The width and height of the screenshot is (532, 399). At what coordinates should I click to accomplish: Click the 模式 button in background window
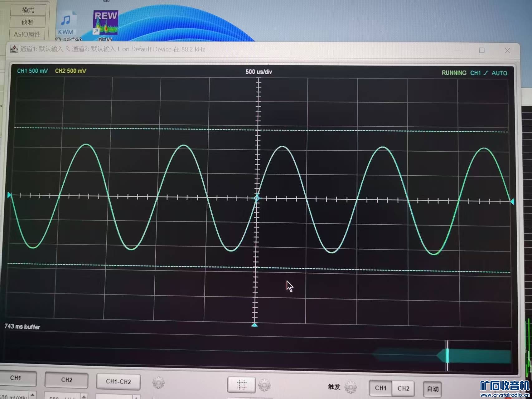coord(28,10)
